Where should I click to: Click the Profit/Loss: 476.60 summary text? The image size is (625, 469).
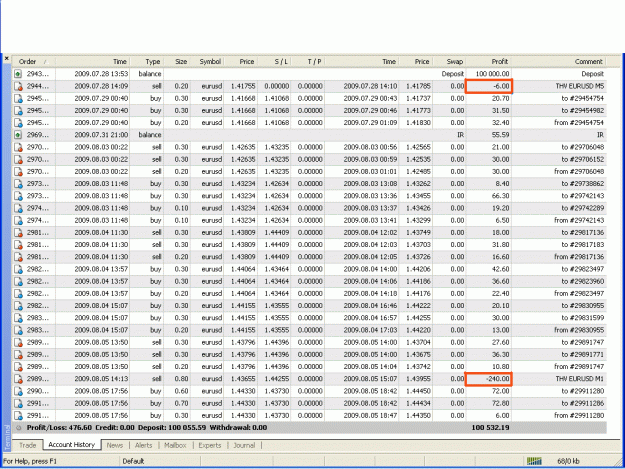[59, 428]
